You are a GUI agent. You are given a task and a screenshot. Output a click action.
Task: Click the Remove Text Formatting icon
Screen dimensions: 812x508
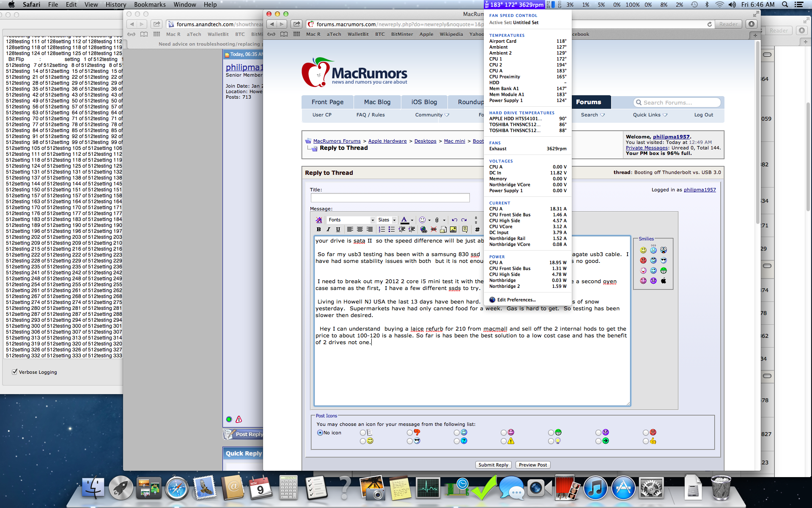click(x=318, y=220)
